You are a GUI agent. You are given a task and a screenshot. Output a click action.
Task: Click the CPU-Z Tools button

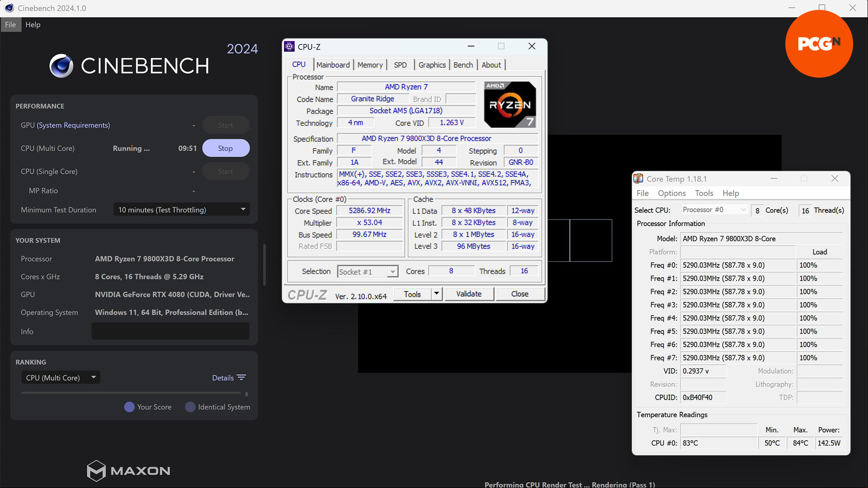412,294
